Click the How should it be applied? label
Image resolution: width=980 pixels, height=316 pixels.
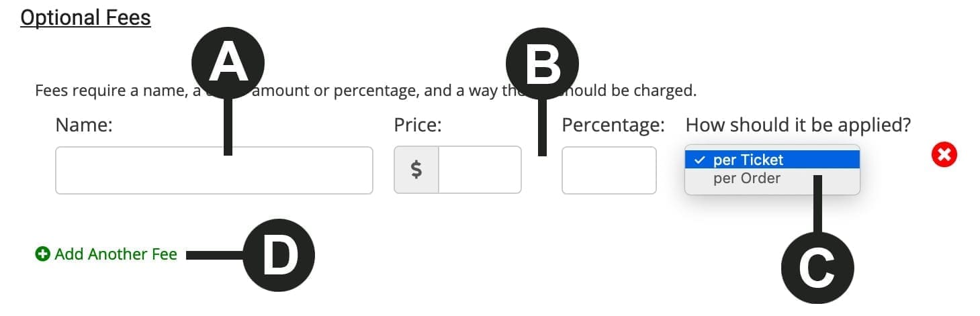coord(798,125)
